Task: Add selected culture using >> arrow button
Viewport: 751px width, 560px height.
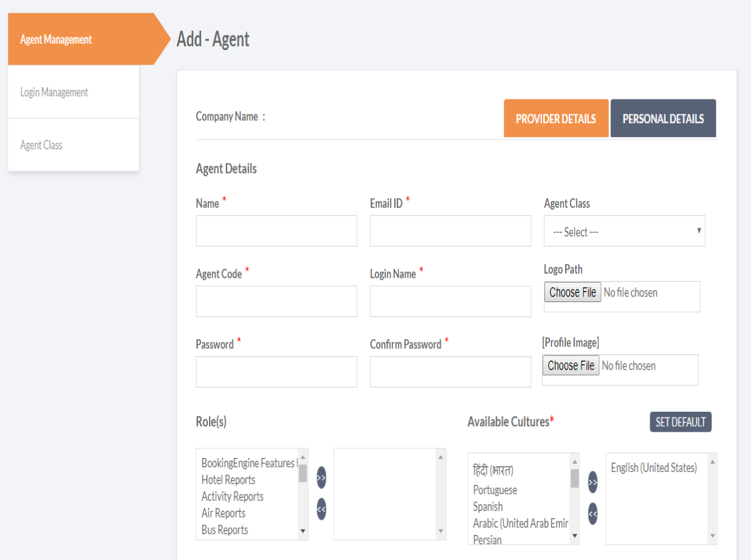Action: [593, 482]
